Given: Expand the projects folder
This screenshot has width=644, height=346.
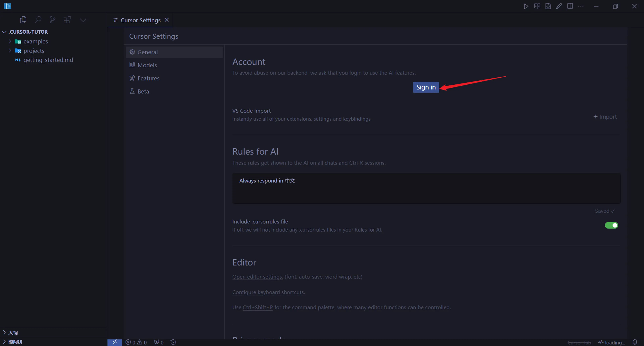Looking at the screenshot, I should click(34, 51).
